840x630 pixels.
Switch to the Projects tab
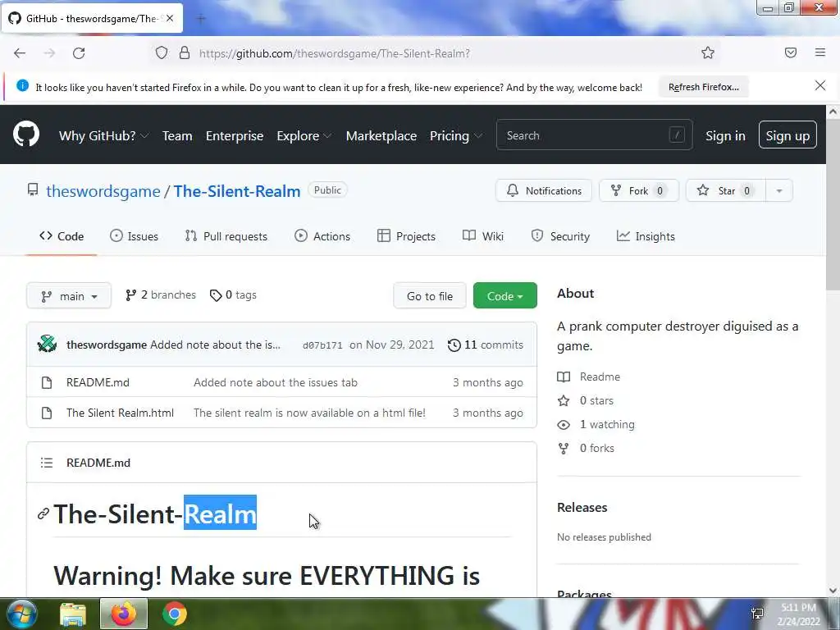click(407, 236)
